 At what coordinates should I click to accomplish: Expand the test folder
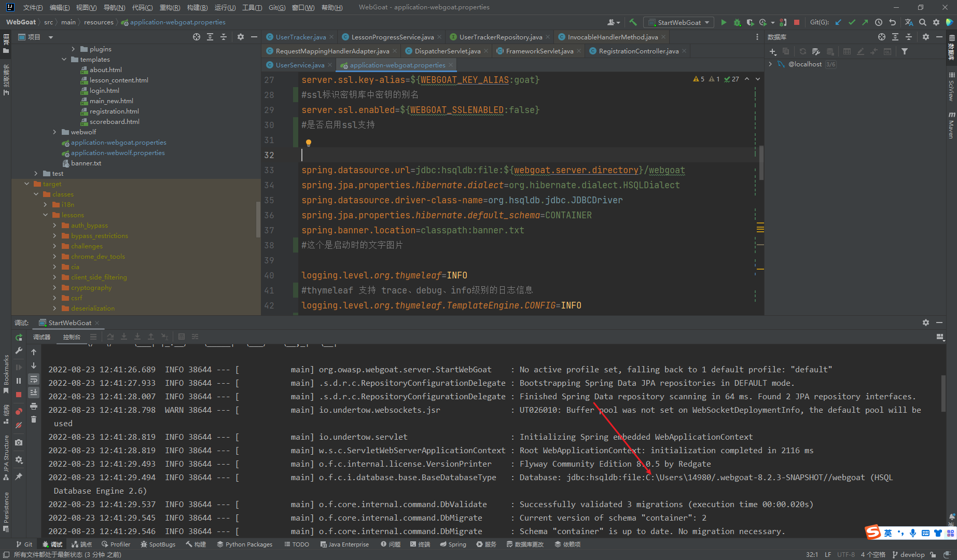[36, 174]
